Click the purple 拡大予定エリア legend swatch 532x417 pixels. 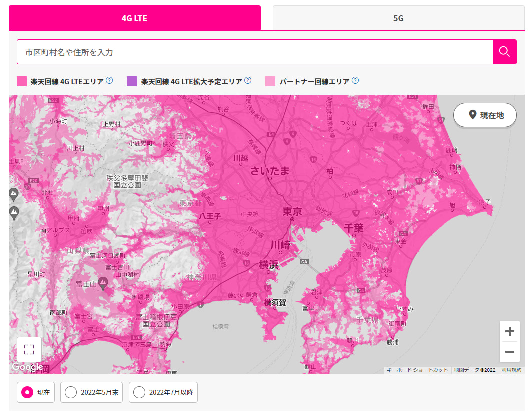[x=132, y=81]
